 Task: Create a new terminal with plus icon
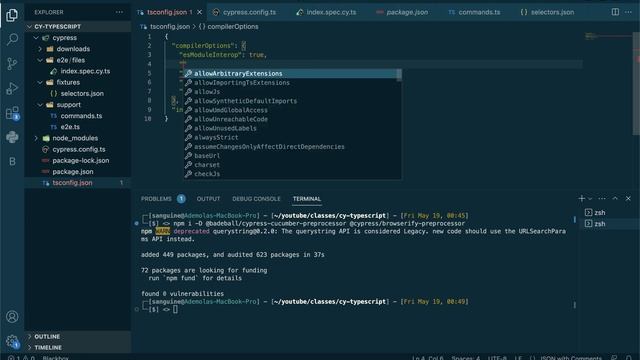click(582, 198)
